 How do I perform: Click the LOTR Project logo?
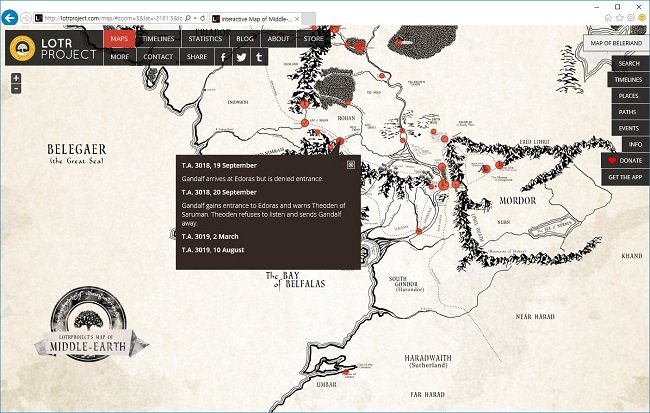point(54,48)
